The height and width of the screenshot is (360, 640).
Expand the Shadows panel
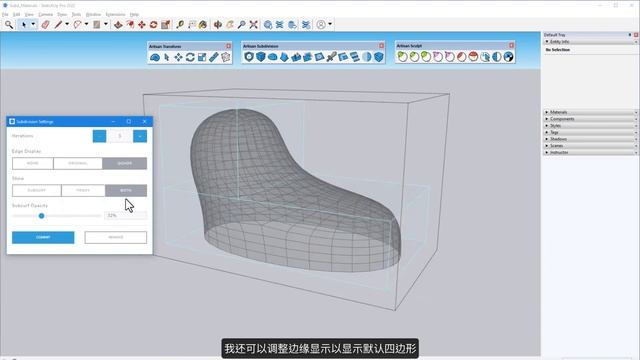point(547,139)
